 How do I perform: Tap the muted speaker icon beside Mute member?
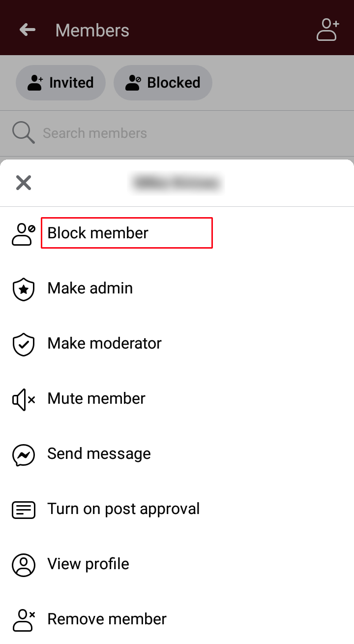tap(23, 399)
